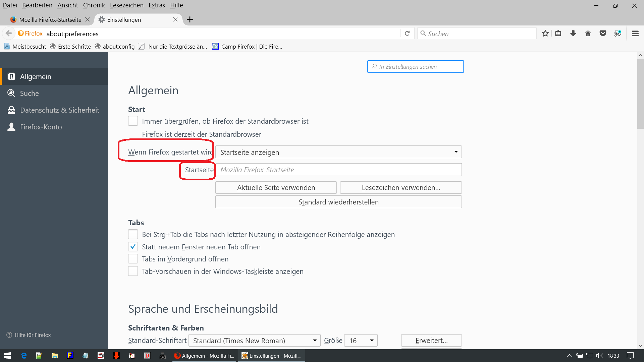
Task: Open the Lesezeichen menu
Action: [126, 5]
